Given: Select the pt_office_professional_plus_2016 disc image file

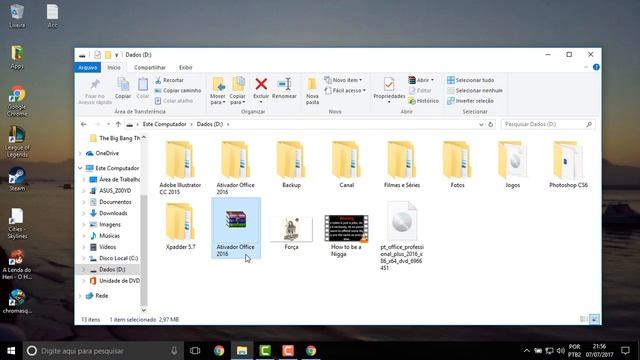Looking at the screenshot, I should click(402, 236).
